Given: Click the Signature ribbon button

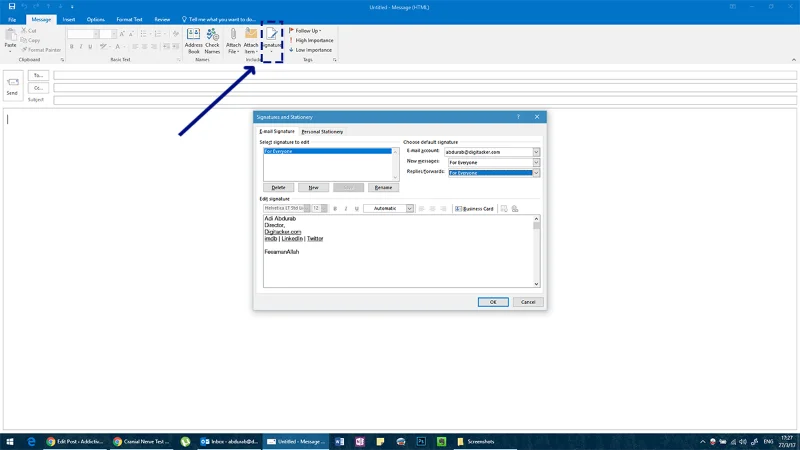Looking at the screenshot, I should coord(272,41).
